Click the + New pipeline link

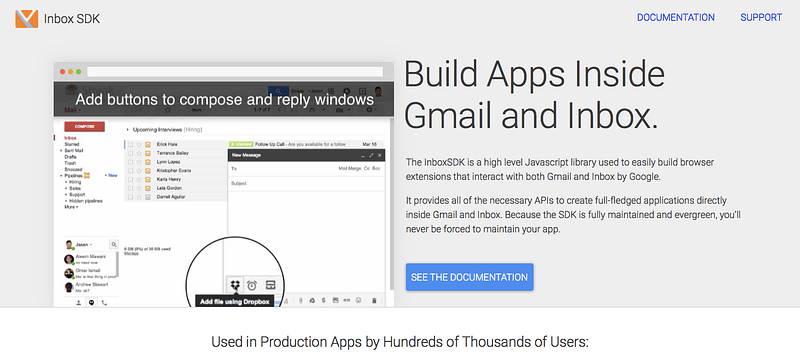[x=111, y=175]
